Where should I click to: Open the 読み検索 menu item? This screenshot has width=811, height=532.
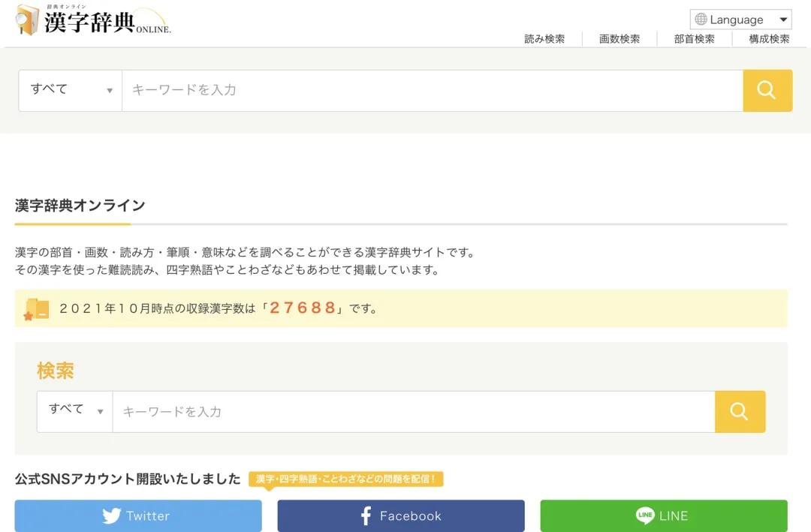[x=544, y=39]
